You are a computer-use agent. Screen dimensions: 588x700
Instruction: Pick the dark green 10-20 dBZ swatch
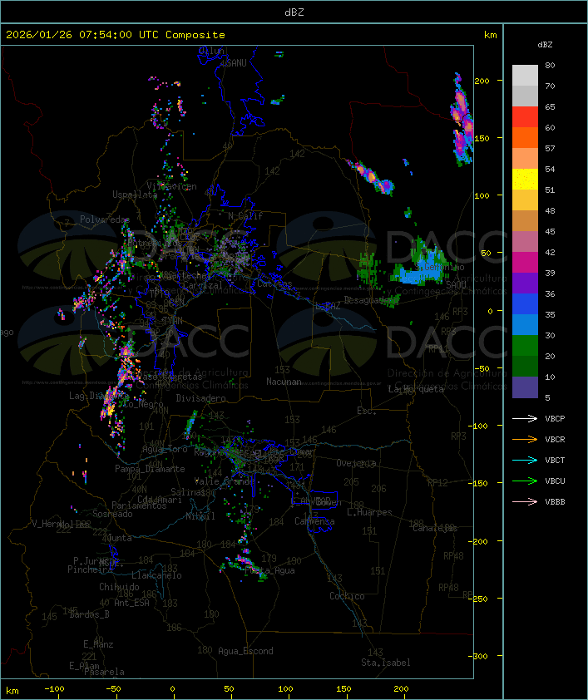point(525,367)
